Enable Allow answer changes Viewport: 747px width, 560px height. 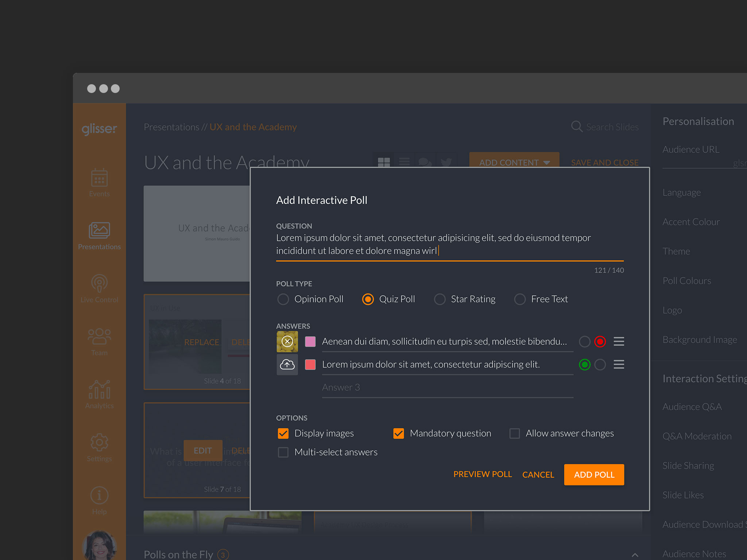click(514, 433)
